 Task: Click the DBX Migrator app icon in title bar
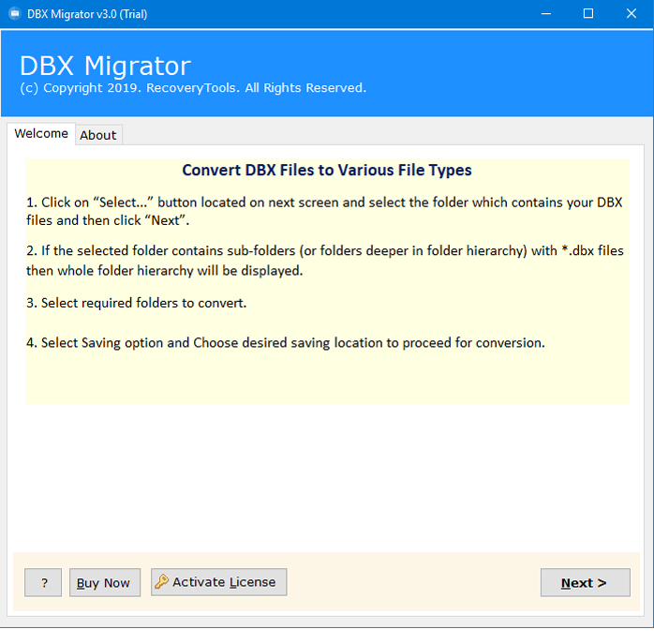tap(15, 14)
